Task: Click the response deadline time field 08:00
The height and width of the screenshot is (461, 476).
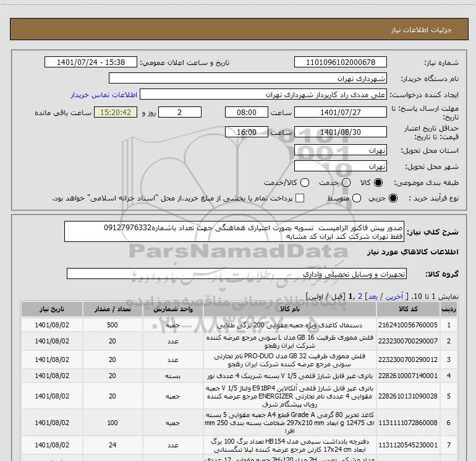Action: (x=247, y=112)
